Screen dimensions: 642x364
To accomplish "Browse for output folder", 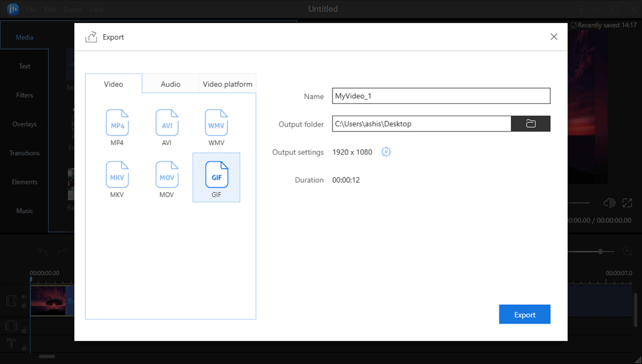I will click(x=530, y=124).
